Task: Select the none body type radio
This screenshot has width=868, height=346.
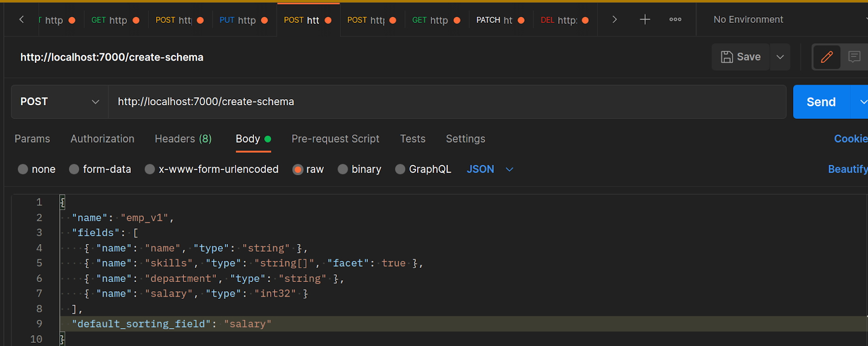Action: (23, 169)
